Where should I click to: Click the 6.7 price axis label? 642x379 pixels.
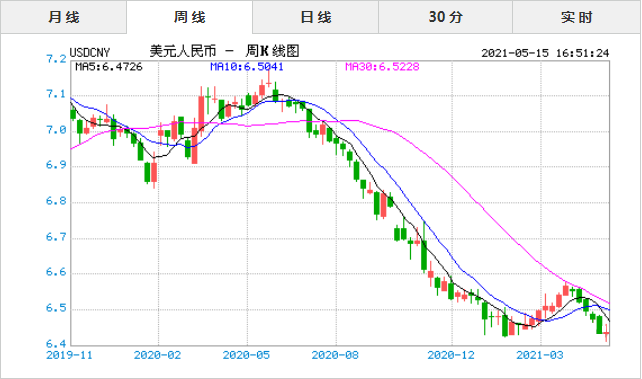[x=57, y=237]
